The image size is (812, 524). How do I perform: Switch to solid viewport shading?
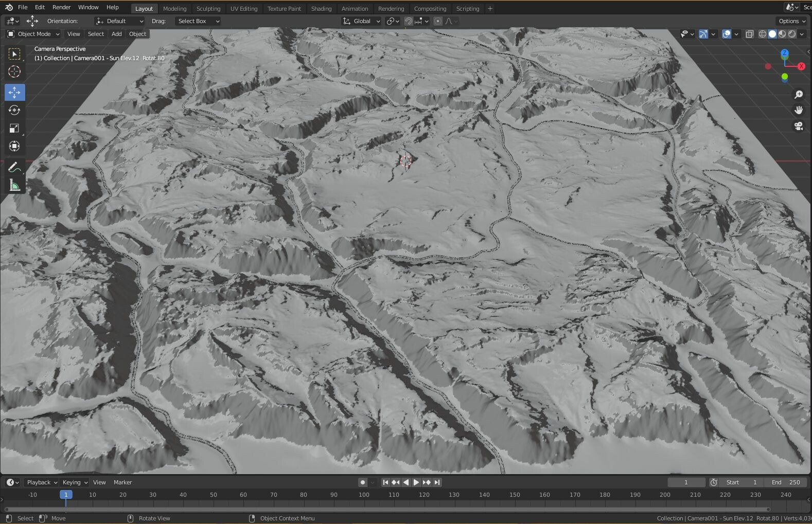click(772, 34)
